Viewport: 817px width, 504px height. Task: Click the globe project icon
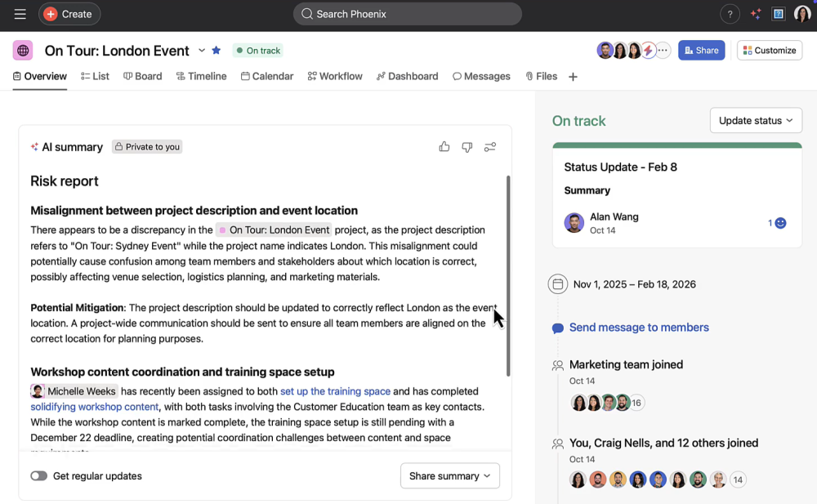tap(23, 51)
